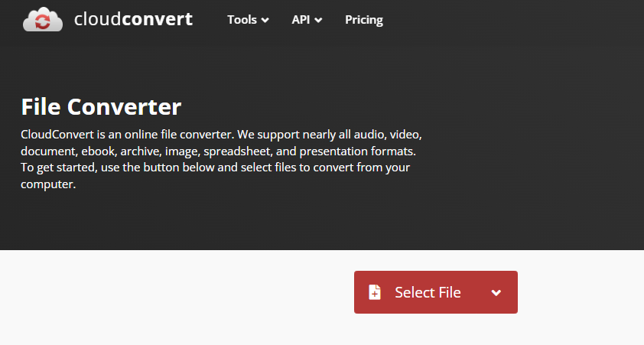
Task: Click the word "computer." in description
Action: click(48, 184)
